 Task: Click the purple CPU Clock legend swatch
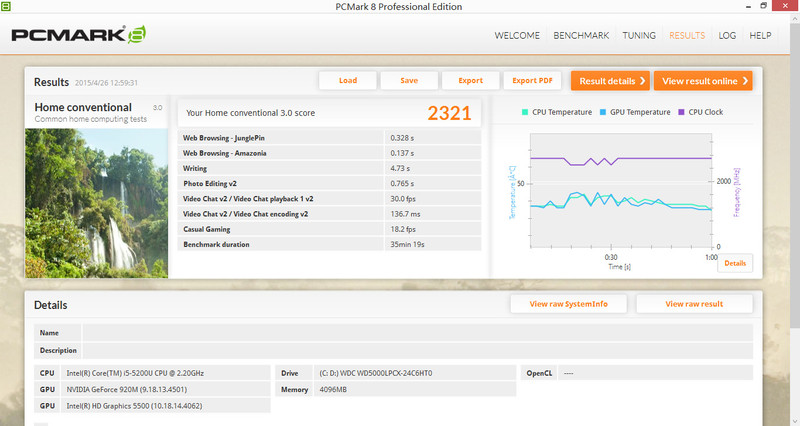683,112
